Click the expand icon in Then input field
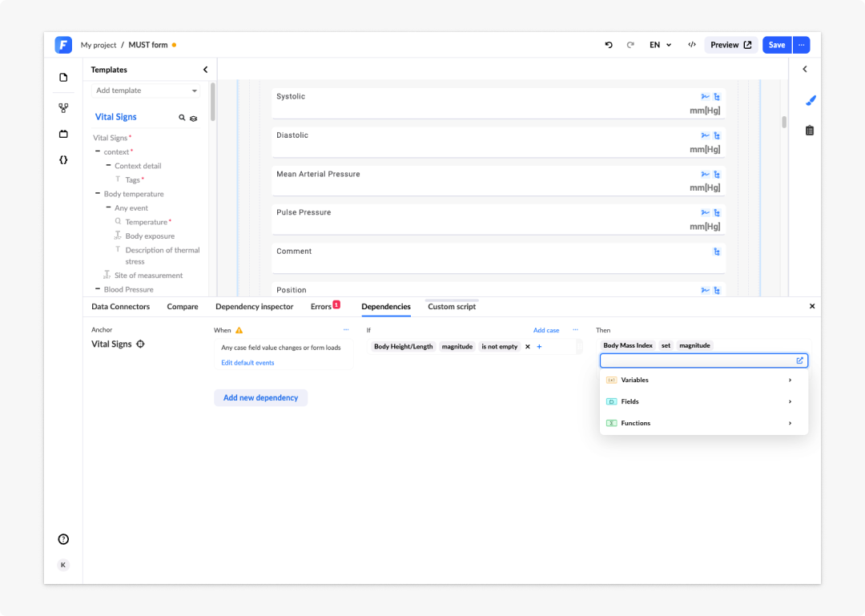 [799, 360]
